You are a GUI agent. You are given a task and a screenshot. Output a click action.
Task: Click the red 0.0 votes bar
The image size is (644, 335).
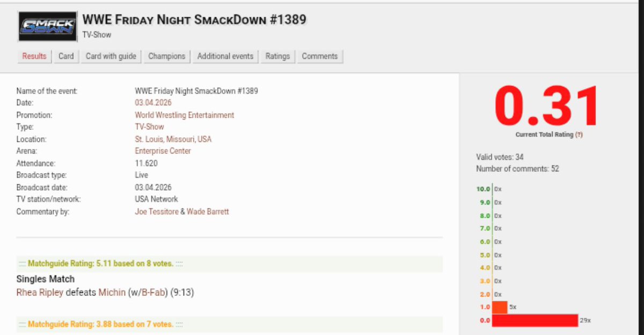tap(535, 321)
